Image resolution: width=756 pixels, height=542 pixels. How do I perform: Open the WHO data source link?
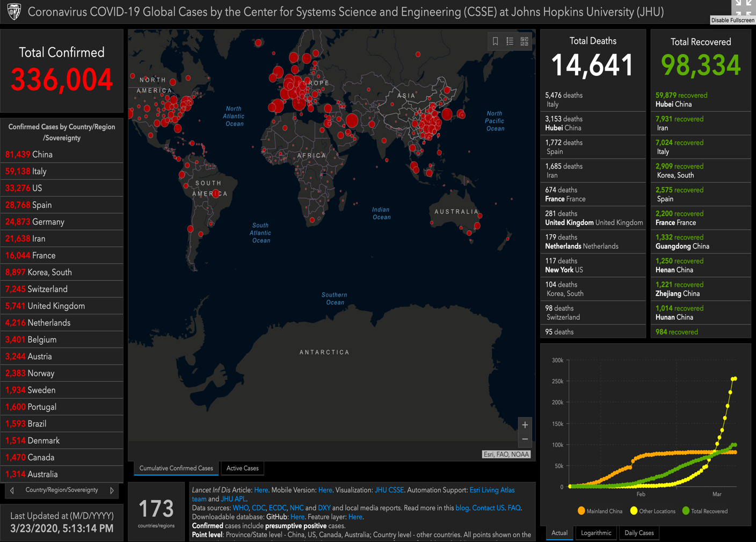click(x=241, y=508)
